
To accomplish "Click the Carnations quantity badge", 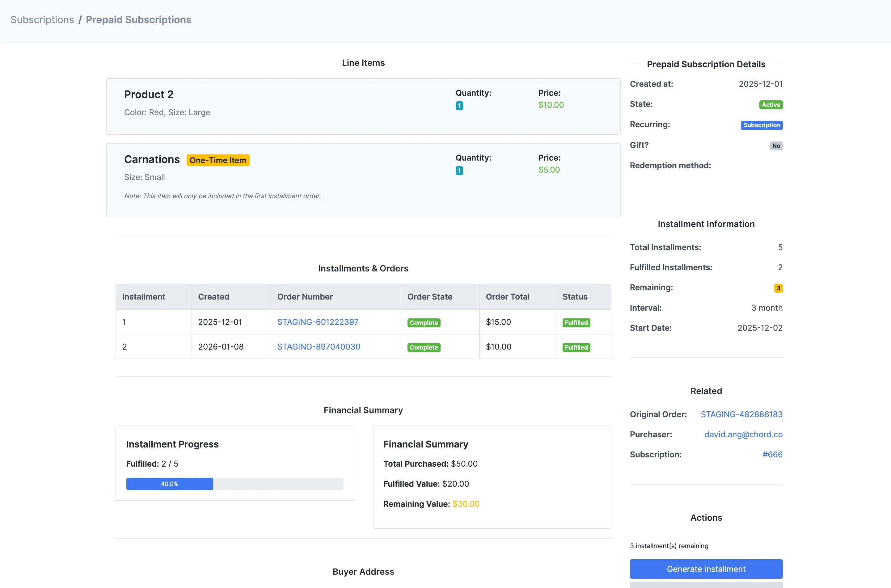I will tap(459, 170).
